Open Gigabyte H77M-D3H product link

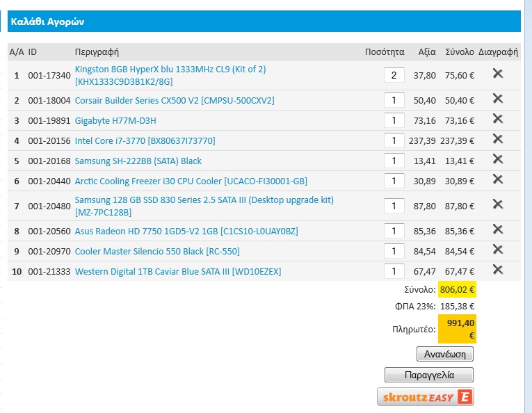click(115, 121)
